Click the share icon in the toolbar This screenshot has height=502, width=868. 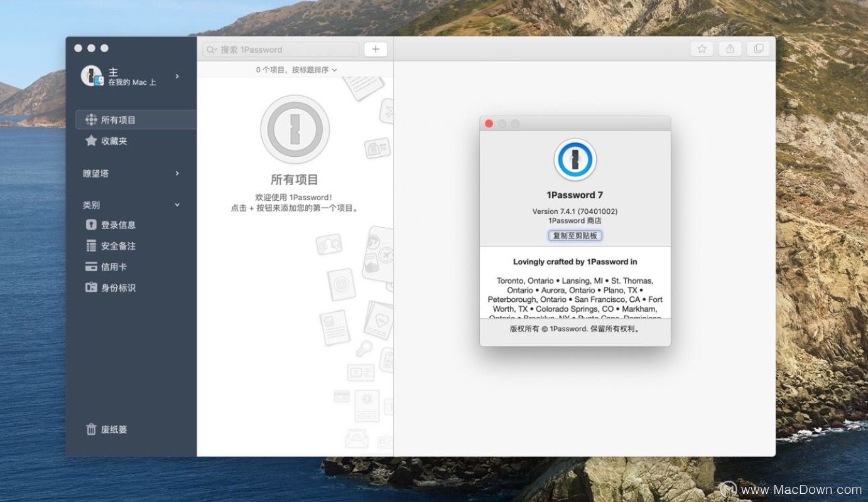pyautogui.click(x=729, y=48)
